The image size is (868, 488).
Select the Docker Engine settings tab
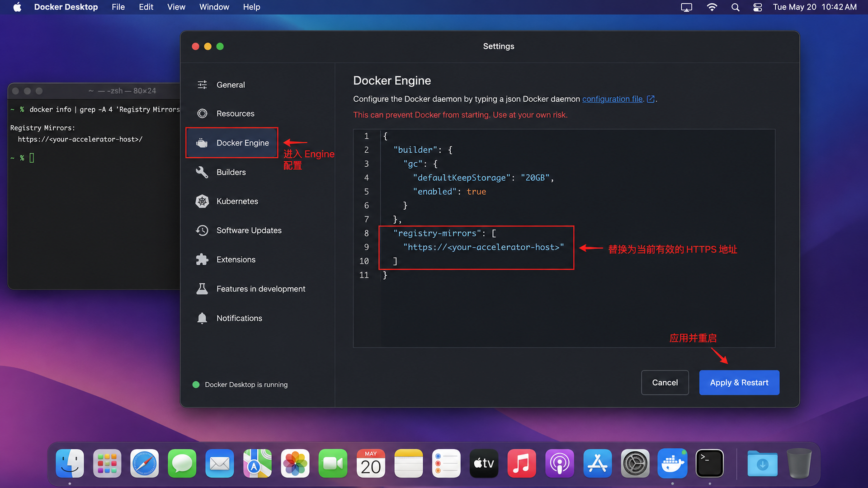232,143
